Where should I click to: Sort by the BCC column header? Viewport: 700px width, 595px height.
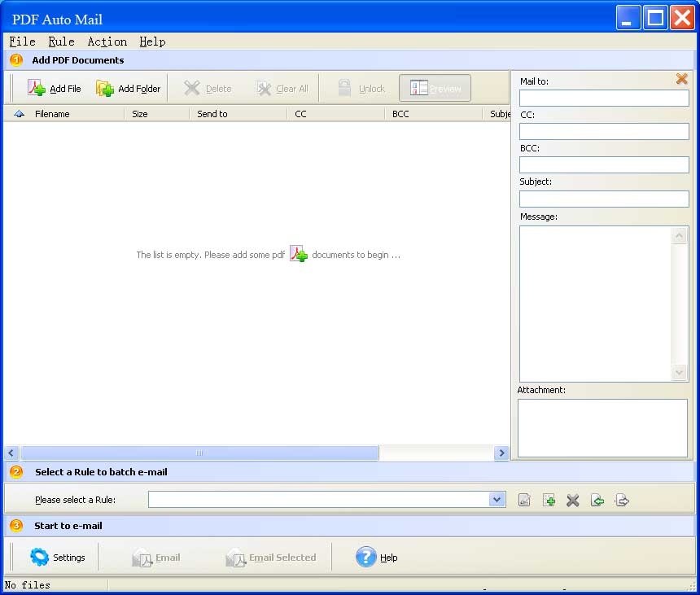click(x=434, y=114)
